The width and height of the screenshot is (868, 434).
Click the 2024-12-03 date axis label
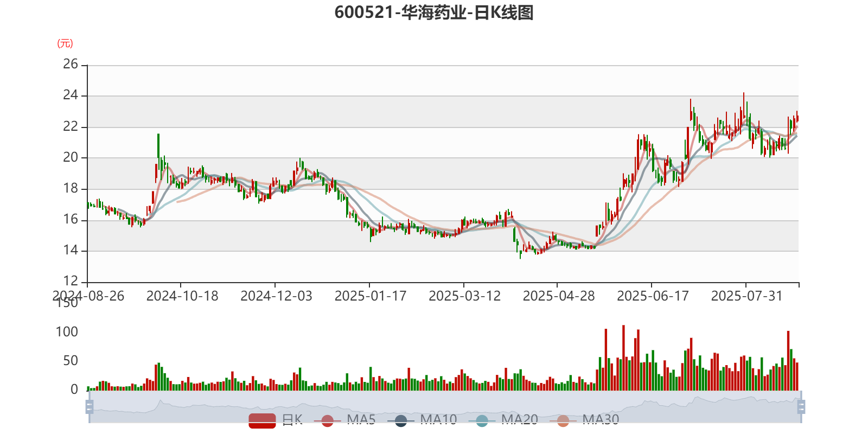click(276, 296)
